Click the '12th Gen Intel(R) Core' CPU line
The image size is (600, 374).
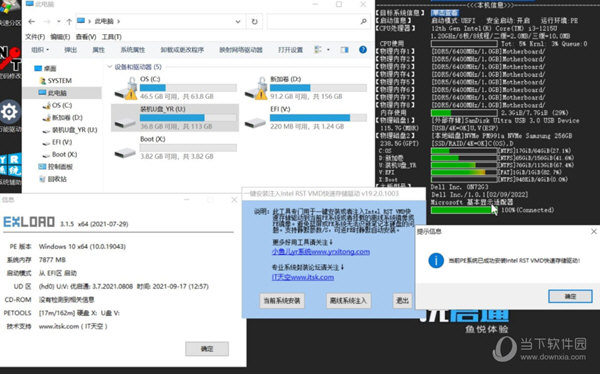pyautogui.click(x=494, y=28)
